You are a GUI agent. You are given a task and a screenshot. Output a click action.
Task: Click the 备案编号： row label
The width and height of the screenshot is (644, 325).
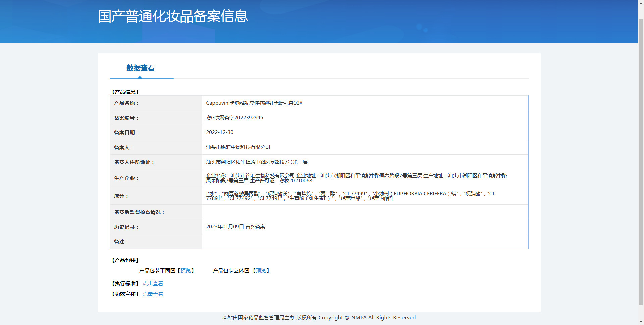(x=126, y=118)
